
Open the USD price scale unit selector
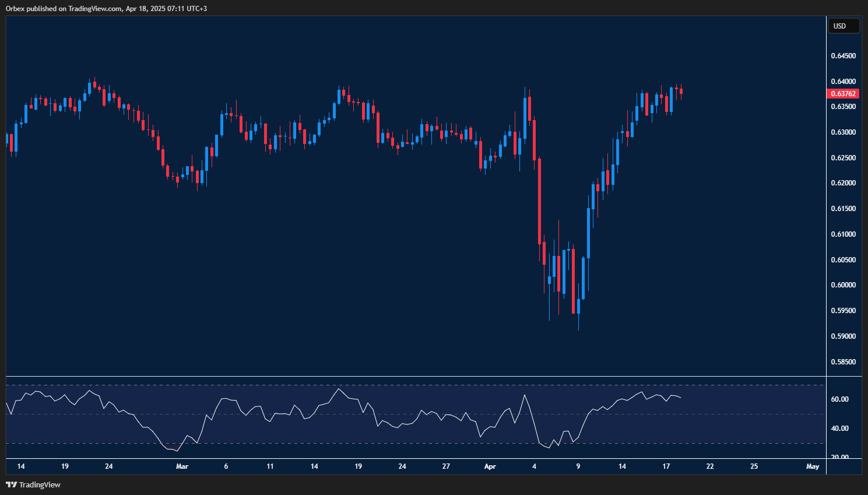(x=844, y=25)
